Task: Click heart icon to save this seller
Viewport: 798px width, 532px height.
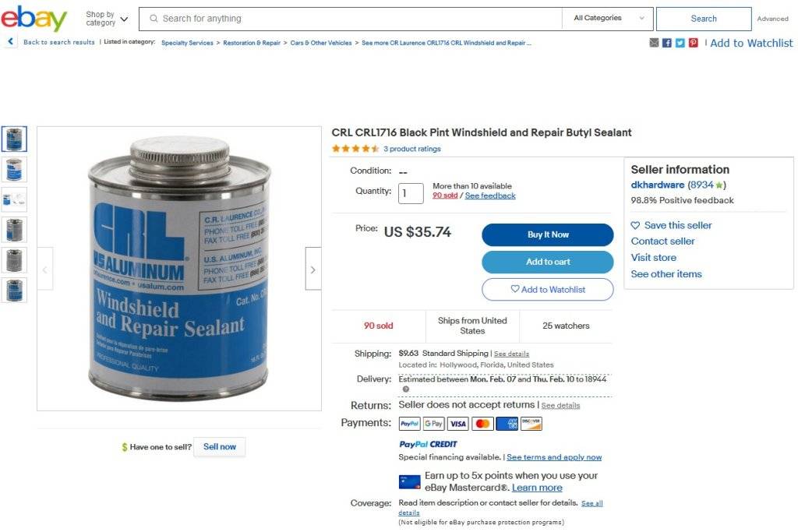Action: click(x=635, y=225)
